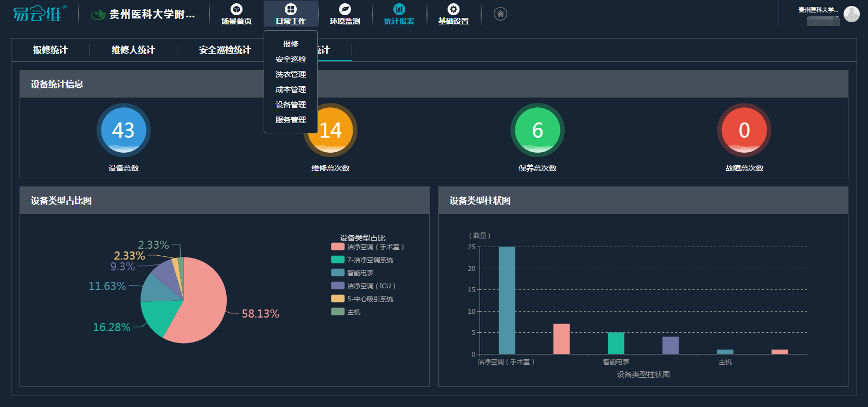868x407 pixels.
Task: Click the tallest bar in bar chart
Action: click(507, 301)
